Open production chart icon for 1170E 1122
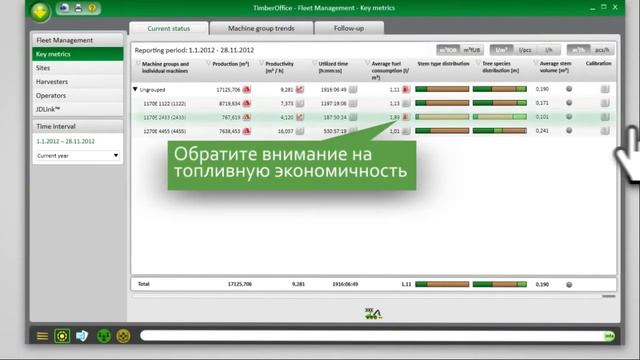The image size is (640, 360). tap(247, 103)
